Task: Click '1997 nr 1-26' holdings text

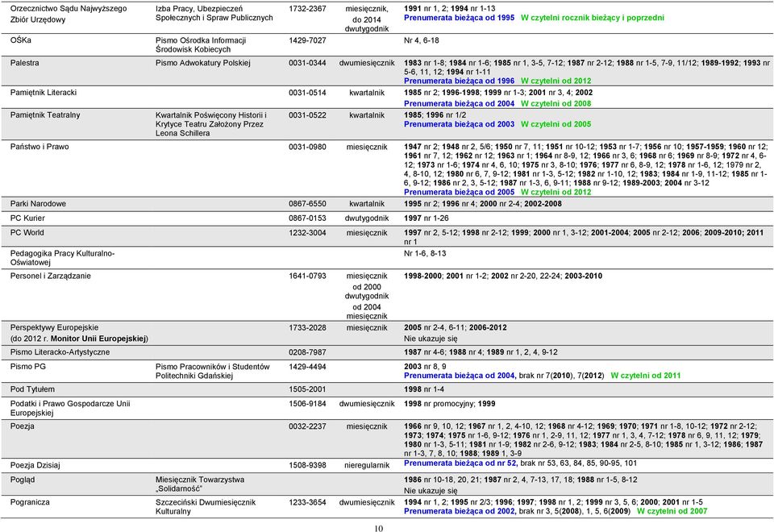Action: (x=427, y=218)
